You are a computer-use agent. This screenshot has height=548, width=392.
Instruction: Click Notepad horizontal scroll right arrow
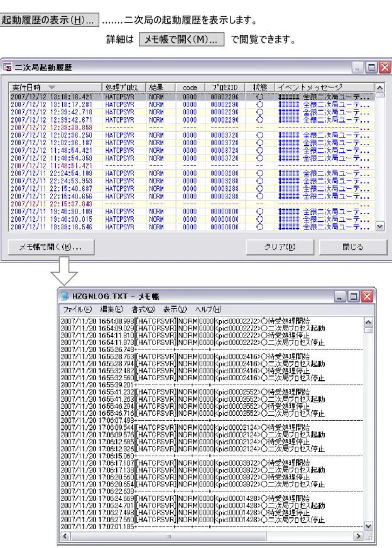coord(359,536)
